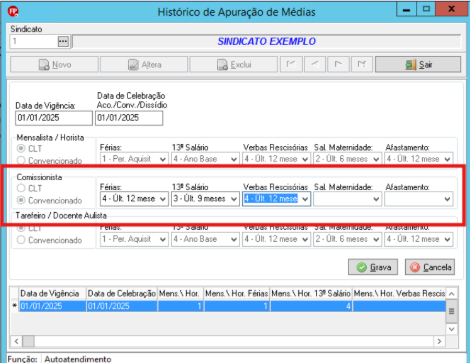
Task: Click grid horizontal scrollbar right arrow
Action: 439,341
